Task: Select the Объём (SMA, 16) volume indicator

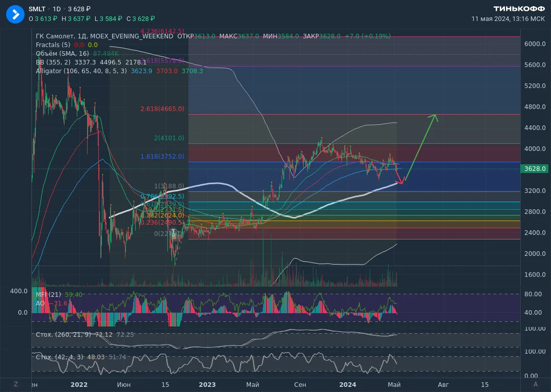Action: click(x=62, y=54)
